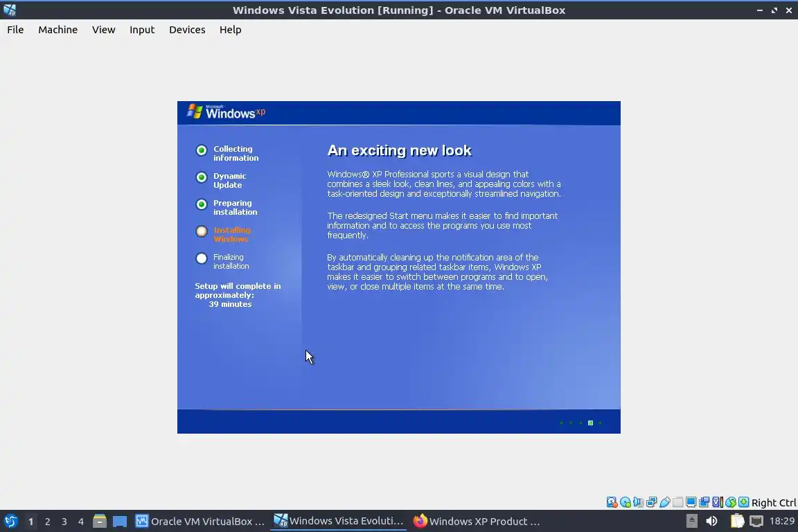Click the show desktop icon in taskbar
This screenshot has width=798, height=532.
pos(120,522)
